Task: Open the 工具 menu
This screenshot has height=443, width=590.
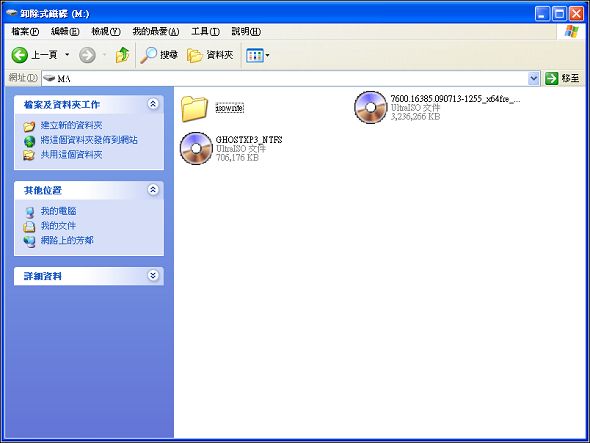Action: 205,32
